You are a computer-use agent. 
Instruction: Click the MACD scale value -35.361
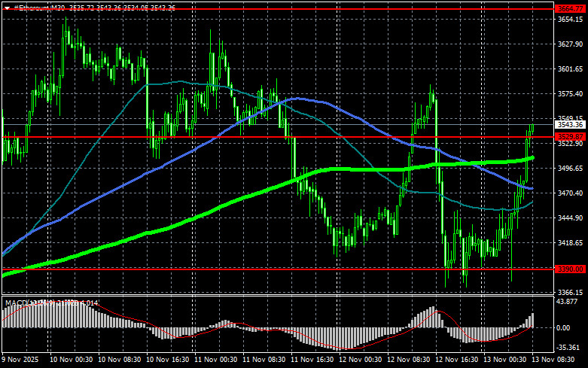[x=569, y=348]
